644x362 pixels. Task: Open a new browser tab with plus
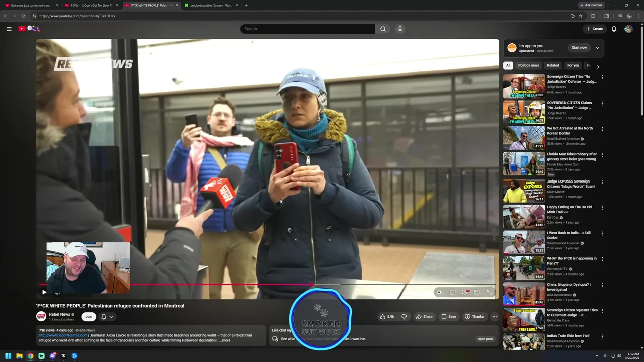pos(246,5)
